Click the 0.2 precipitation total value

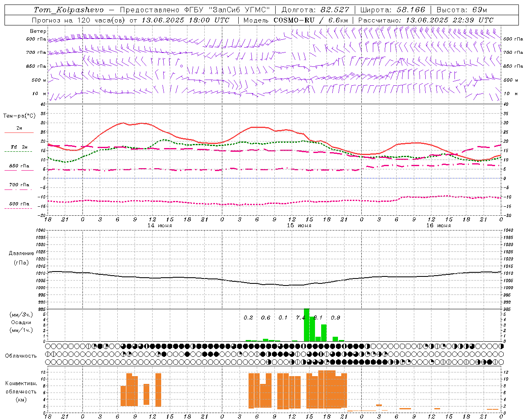tap(248, 318)
